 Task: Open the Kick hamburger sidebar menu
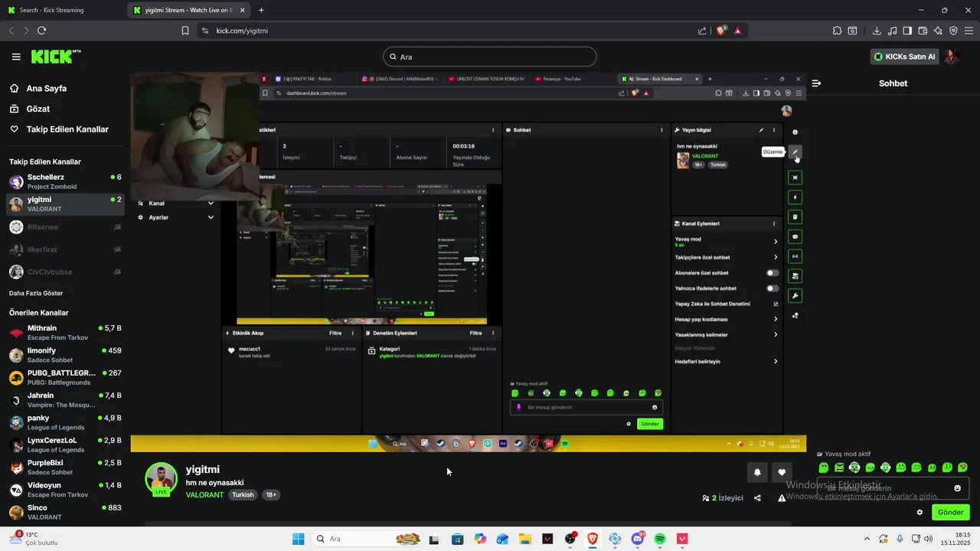(16, 57)
